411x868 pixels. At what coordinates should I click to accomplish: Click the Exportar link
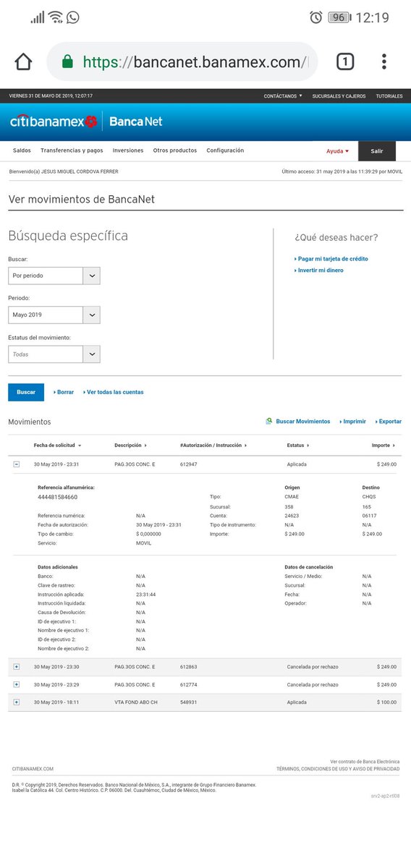[x=389, y=421]
